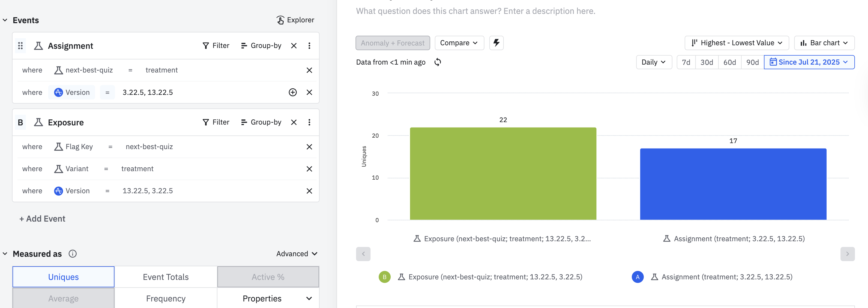Click the plus icon on Version filter row
Image resolution: width=868 pixels, height=308 pixels.
[293, 92]
